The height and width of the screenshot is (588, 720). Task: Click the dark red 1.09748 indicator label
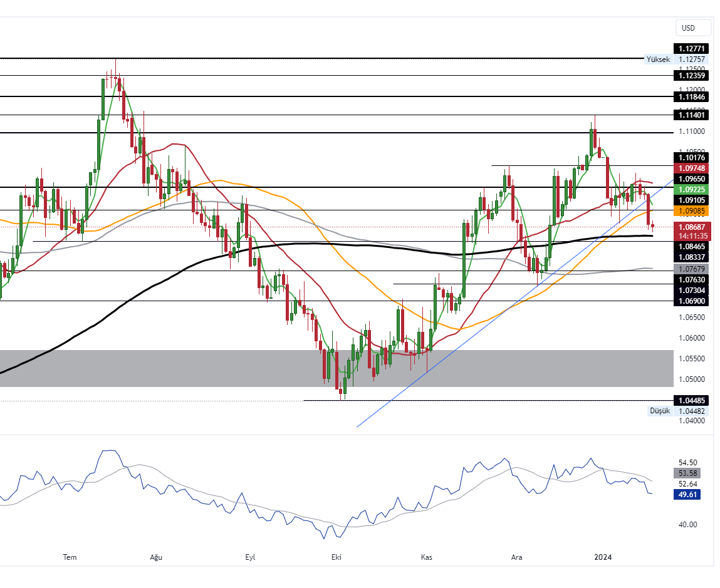(691, 168)
